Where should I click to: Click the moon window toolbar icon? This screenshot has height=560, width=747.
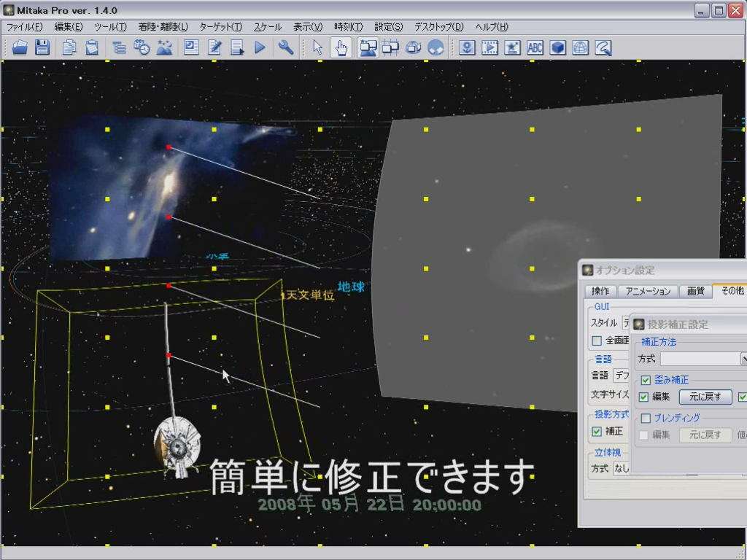[192, 47]
